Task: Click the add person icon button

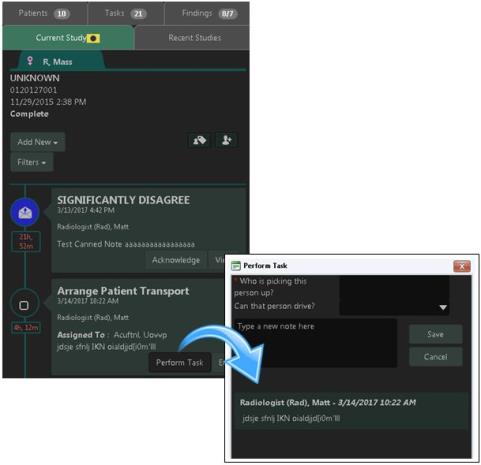Action: 227,140
